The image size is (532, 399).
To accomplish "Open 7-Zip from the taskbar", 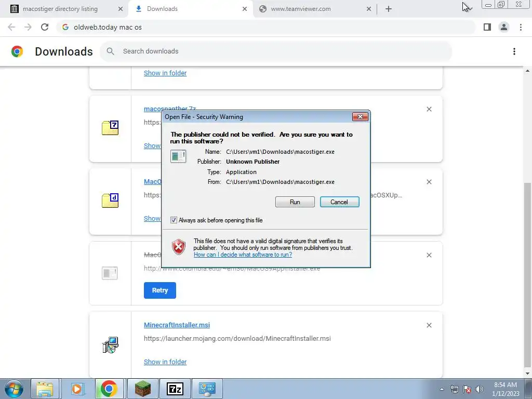I will [x=175, y=389].
